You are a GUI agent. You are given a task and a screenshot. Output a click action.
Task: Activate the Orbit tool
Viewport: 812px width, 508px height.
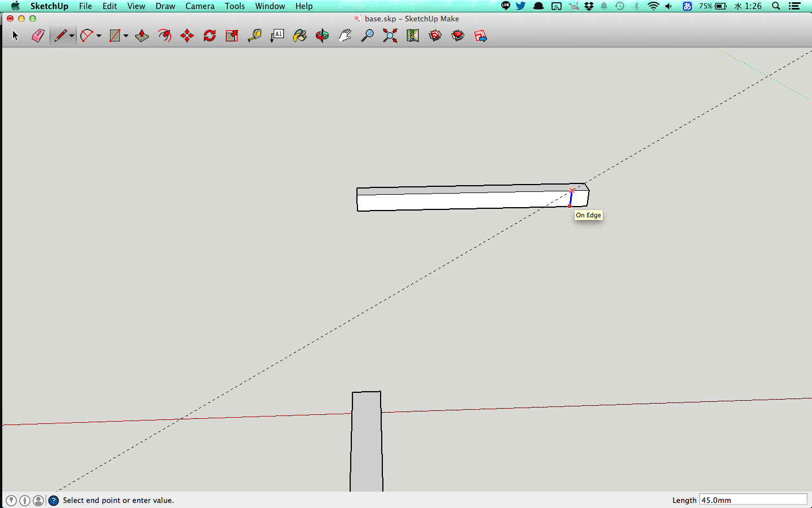(323, 36)
